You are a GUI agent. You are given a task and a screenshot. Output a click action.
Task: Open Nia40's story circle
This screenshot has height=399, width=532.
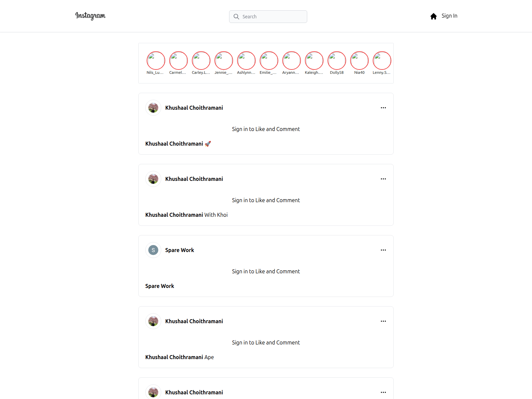click(359, 61)
